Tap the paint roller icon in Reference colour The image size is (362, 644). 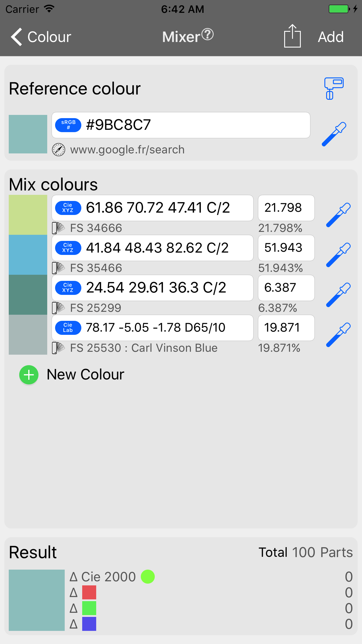coord(334,88)
